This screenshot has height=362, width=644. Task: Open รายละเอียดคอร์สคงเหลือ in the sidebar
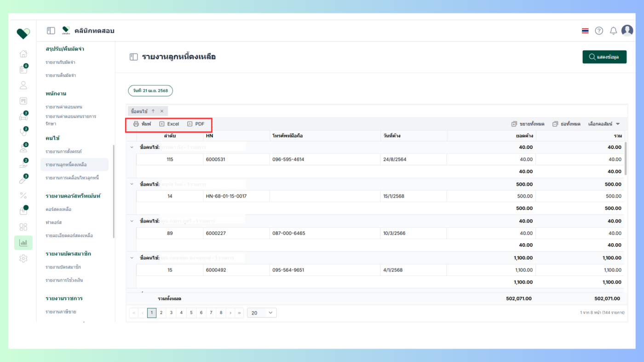[x=69, y=236]
